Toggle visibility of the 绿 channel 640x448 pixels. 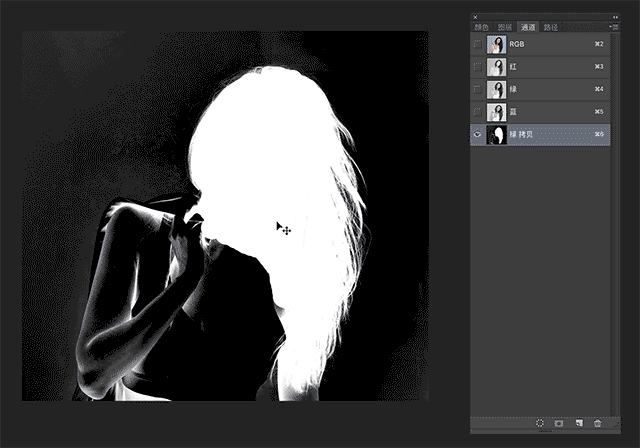[x=477, y=89]
